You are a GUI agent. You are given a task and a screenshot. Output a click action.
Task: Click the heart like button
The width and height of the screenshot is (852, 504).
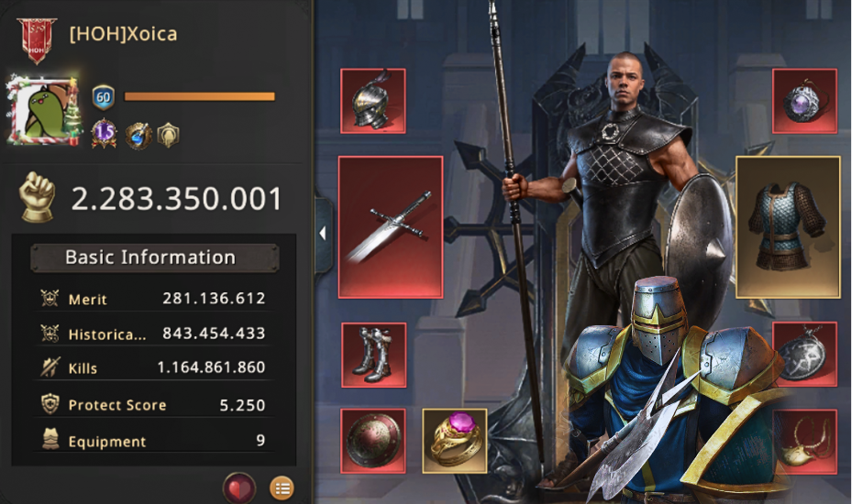coord(238,488)
